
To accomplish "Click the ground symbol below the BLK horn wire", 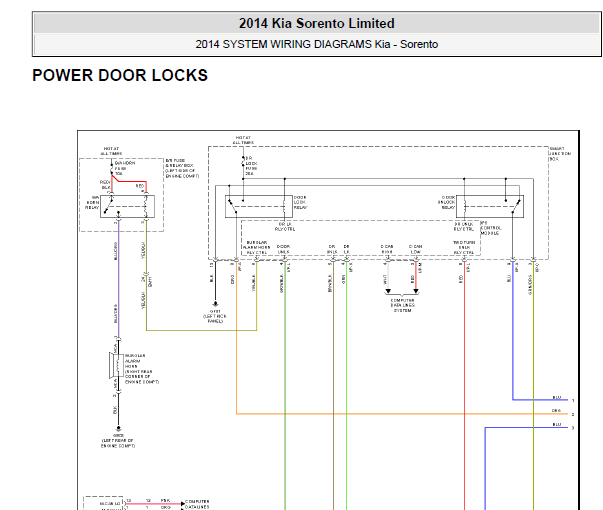I will [x=118, y=428].
